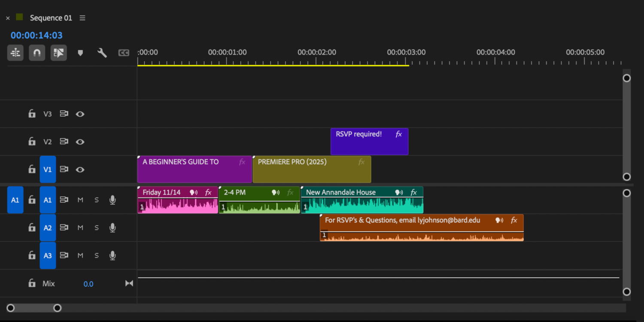Open Timeline Display Settings wrench
The width and height of the screenshot is (644, 322).
click(x=102, y=53)
